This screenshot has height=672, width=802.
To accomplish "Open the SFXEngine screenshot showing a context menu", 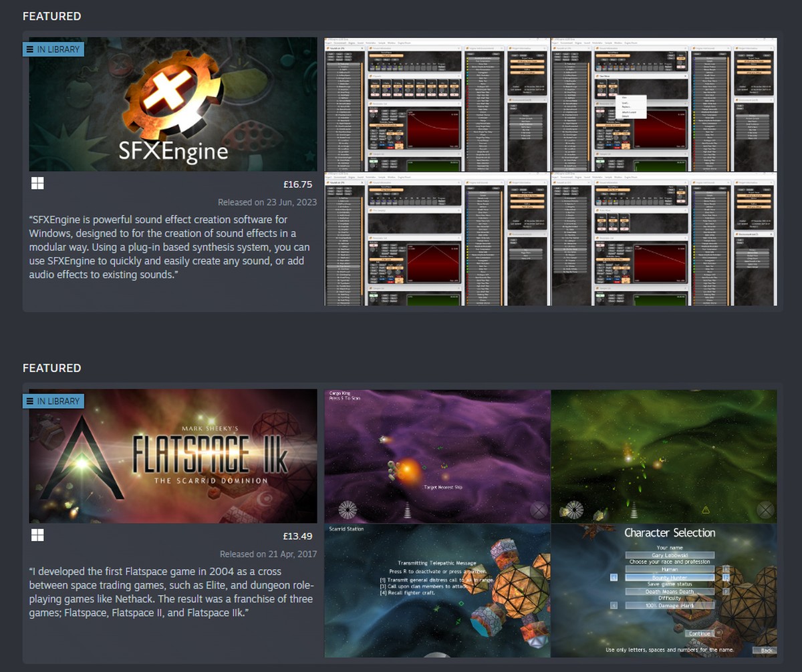I will point(664,104).
